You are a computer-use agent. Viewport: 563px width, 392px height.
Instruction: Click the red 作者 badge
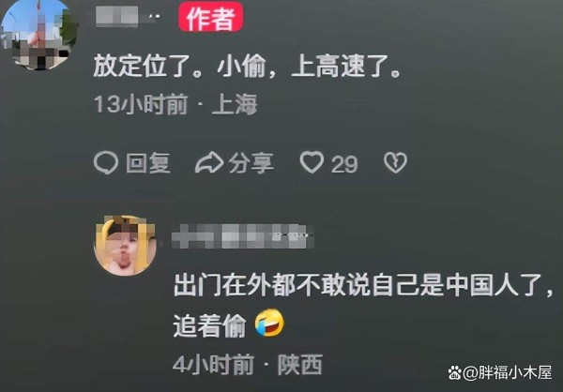coord(211,17)
